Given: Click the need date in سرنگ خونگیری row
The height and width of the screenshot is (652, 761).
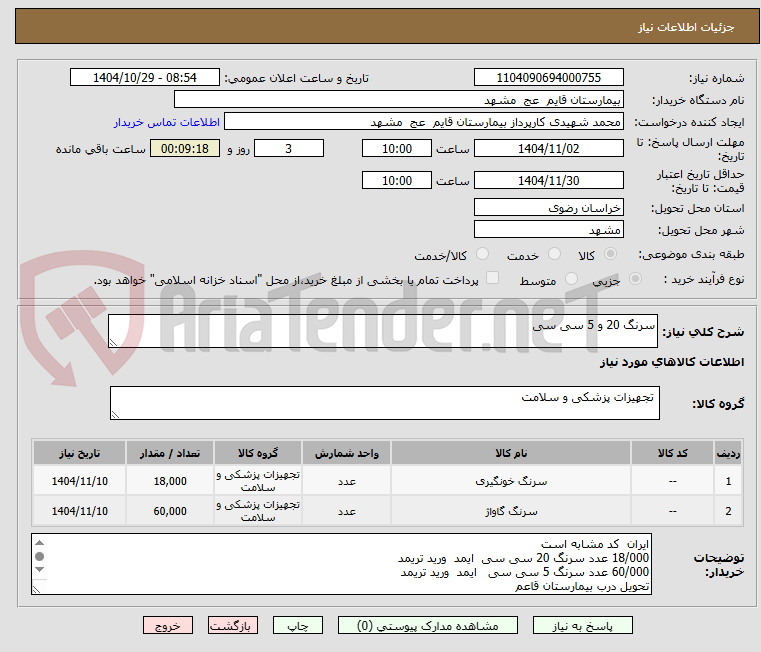Looking at the screenshot, I should point(80,481).
